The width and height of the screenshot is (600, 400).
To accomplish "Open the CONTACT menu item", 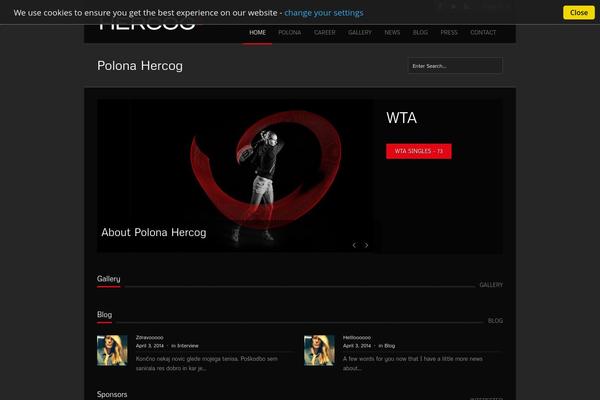I will [483, 33].
